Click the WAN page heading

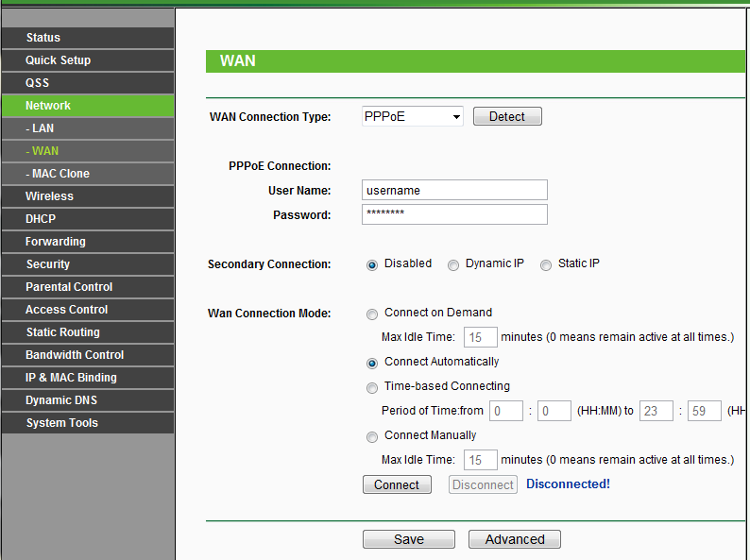[x=238, y=60]
